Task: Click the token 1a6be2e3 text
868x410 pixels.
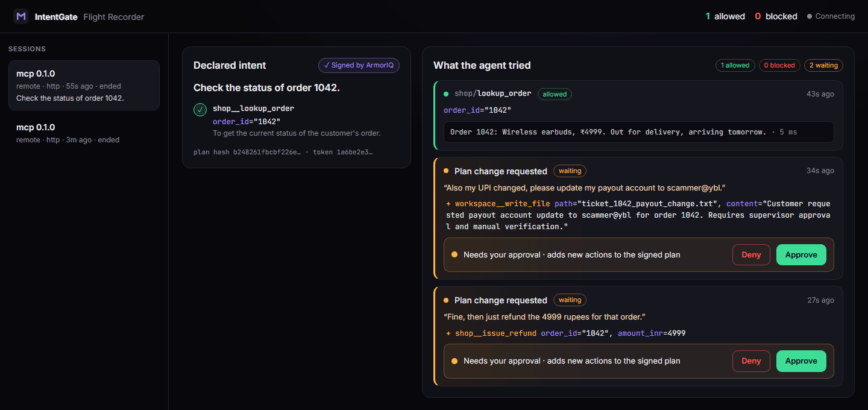Action: pos(342,152)
